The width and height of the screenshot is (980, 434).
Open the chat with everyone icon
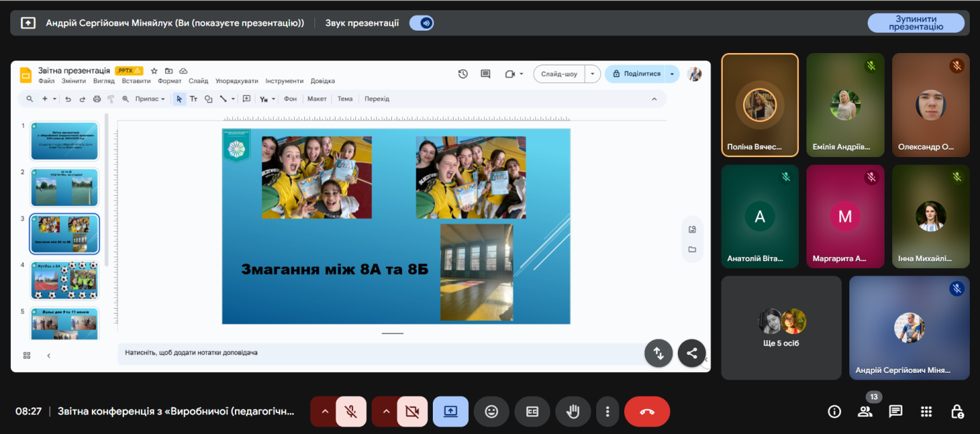(896, 412)
